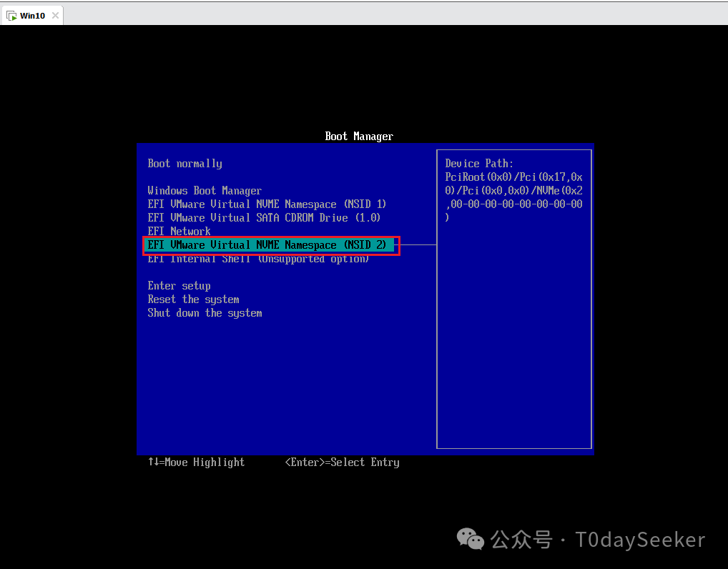Viewport: 728px width, 569px height.
Task: Choose EFI Network boot entry
Action: coord(179,231)
